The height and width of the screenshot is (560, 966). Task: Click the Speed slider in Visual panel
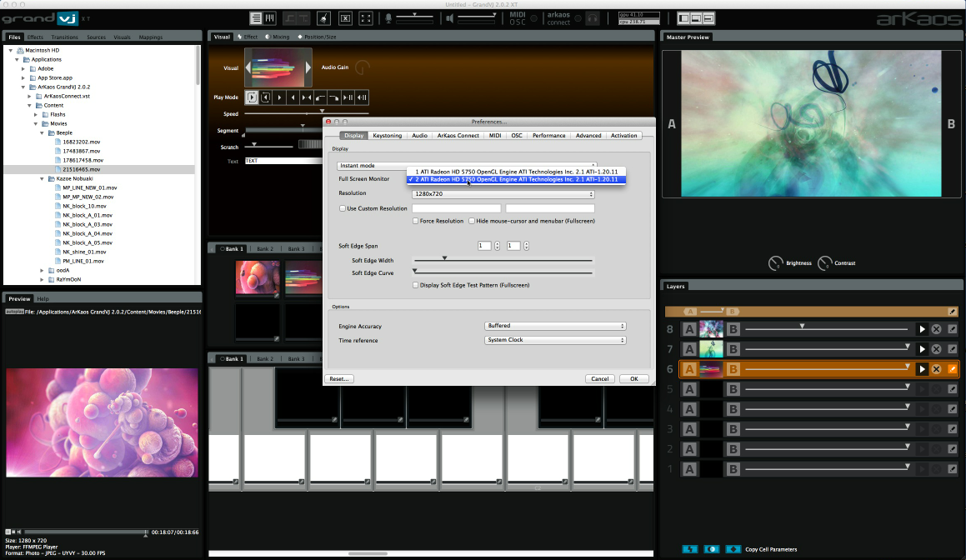point(307,113)
